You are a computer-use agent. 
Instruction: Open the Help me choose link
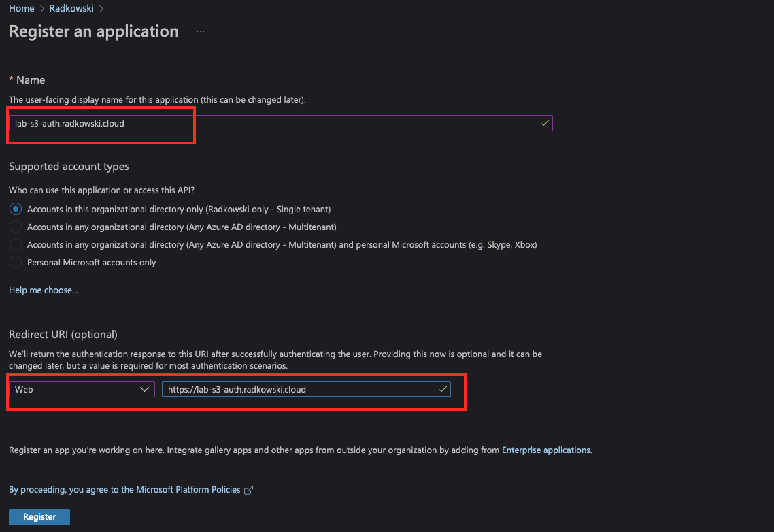[x=44, y=290]
